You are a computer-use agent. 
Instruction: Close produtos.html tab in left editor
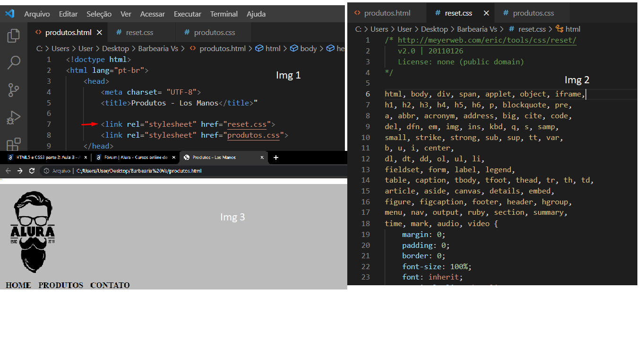[x=99, y=33]
